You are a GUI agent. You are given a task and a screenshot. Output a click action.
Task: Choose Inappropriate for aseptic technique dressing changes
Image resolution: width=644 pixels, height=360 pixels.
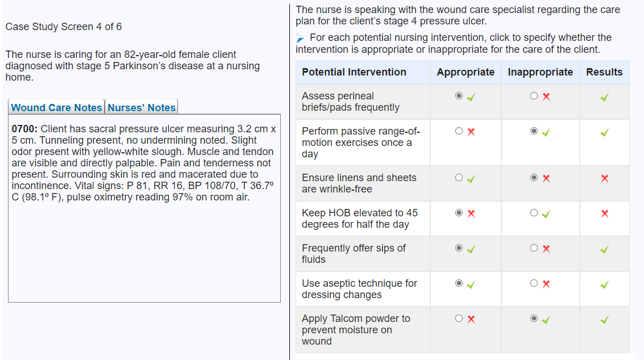534,283
